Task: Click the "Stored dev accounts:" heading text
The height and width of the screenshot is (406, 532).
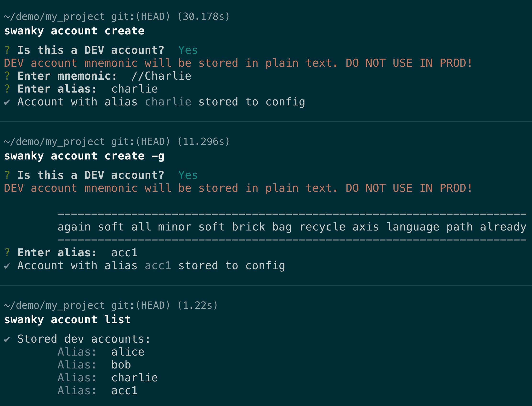Action: [x=84, y=339]
